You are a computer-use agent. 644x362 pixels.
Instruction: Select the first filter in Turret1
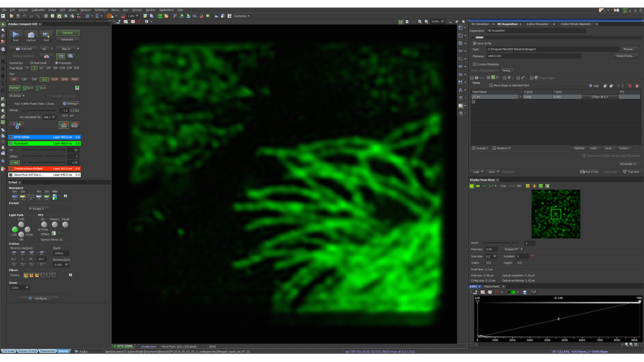tap(26, 275)
